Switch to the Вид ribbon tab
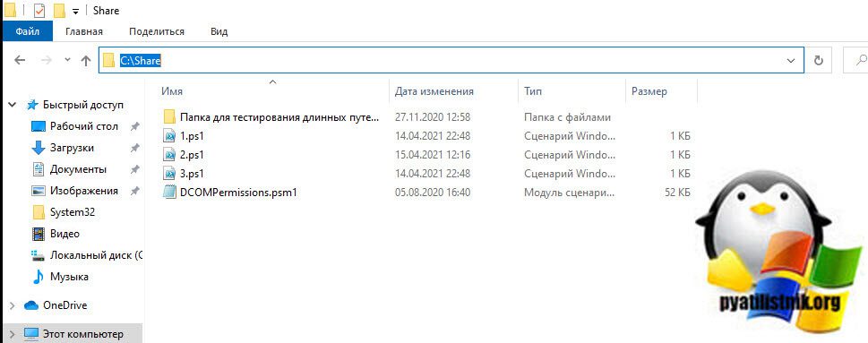The image size is (868, 343). click(x=219, y=31)
